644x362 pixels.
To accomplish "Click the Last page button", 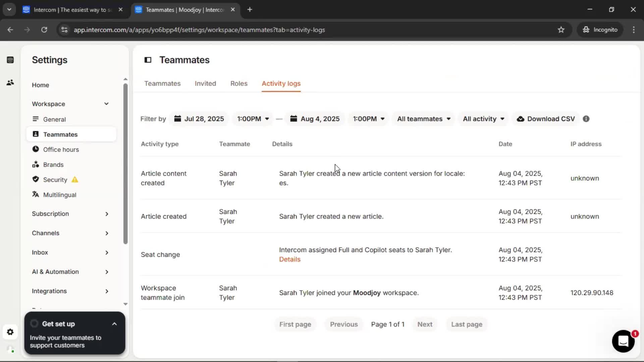I will coord(467,324).
